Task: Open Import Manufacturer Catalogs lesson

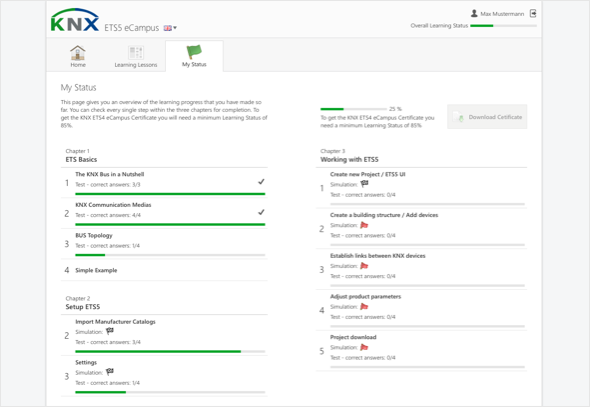Action: [x=115, y=322]
